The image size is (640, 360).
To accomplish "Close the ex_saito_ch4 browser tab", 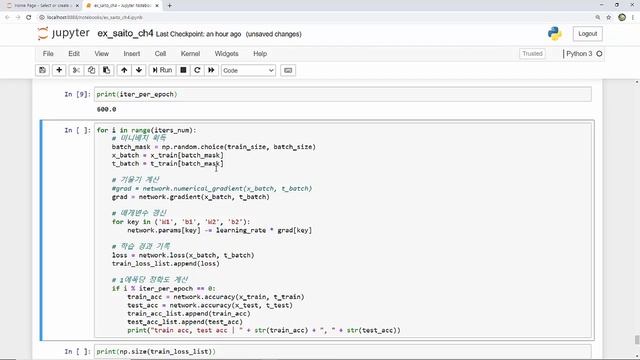I will coord(157,6).
